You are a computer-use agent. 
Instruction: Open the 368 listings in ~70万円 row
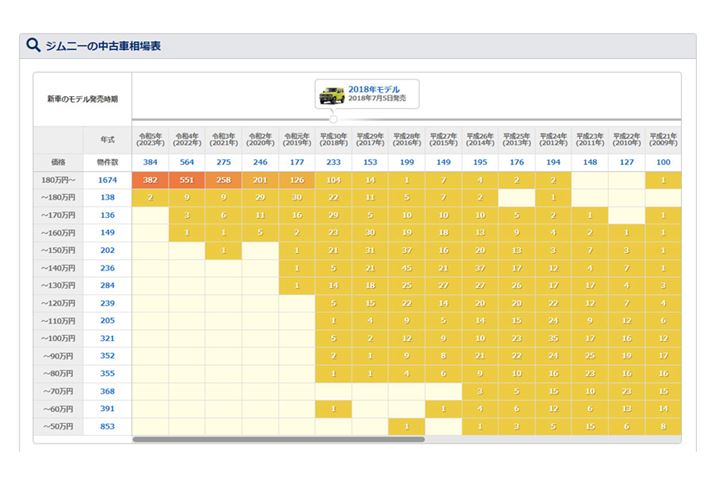pos(107,391)
